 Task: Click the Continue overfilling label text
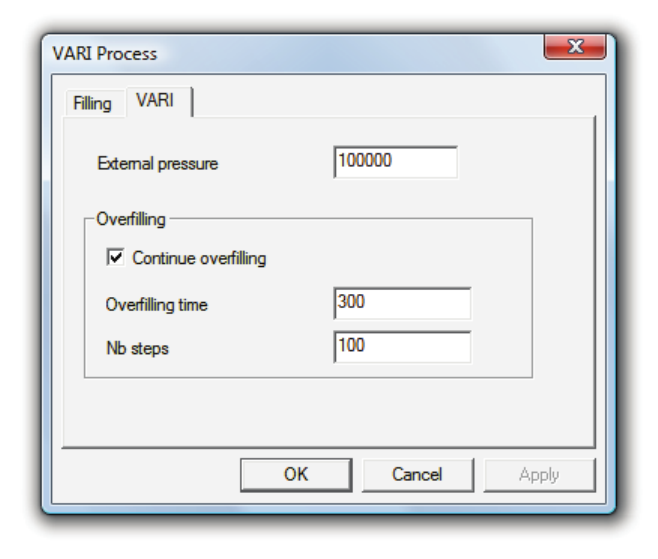point(199,258)
